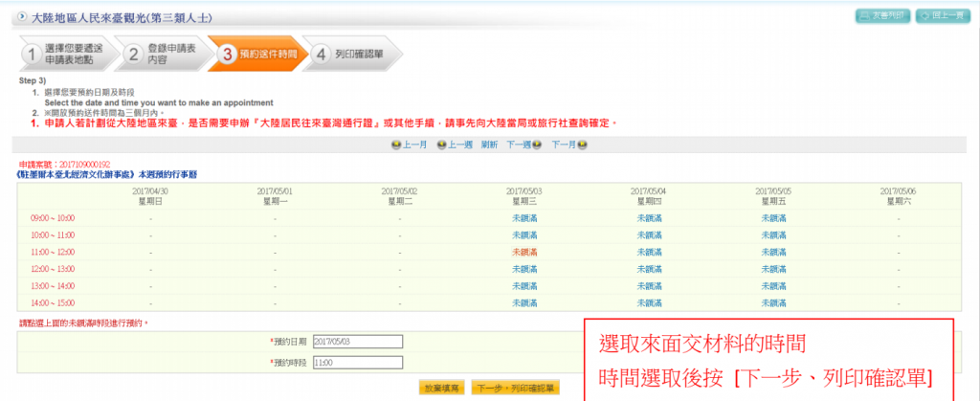Screen dimensions: 980x401
Task: Click the 10:00 ~ 11:00 row label
Action: 53,235
